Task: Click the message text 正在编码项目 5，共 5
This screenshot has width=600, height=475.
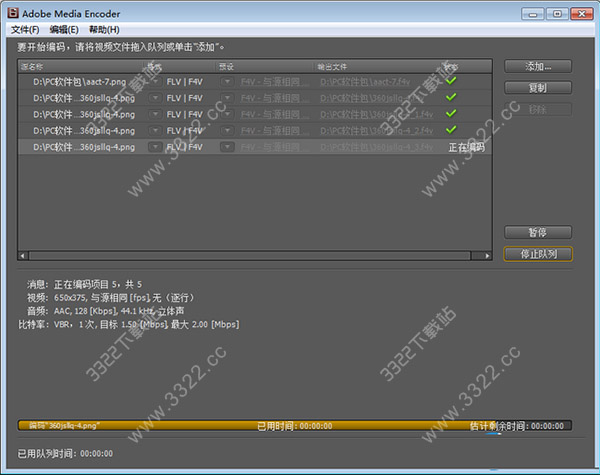Action: [98, 284]
